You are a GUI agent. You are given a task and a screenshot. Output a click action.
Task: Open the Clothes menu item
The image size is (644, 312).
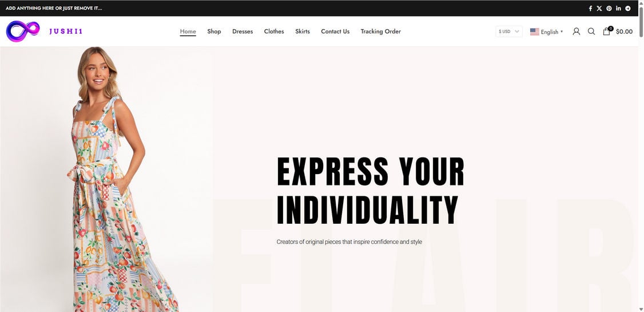(x=274, y=31)
